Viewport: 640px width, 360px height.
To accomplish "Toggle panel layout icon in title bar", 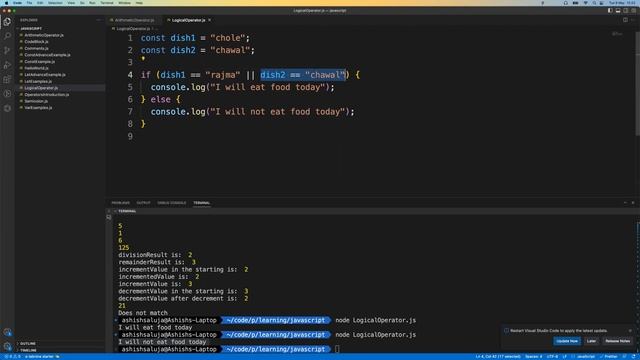I will [x=618, y=11].
